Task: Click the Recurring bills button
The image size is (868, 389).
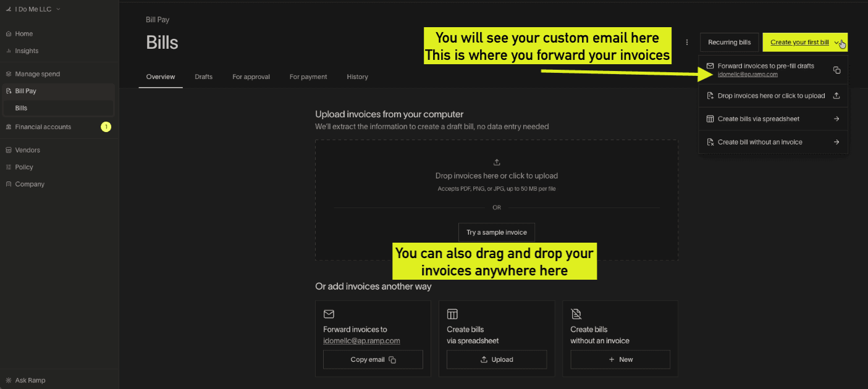Action: (x=729, y=42)
